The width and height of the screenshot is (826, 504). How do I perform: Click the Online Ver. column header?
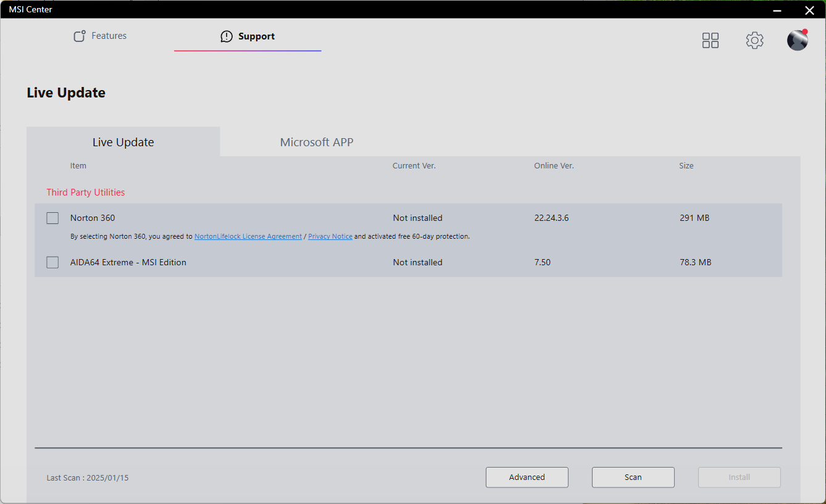coord(554,165)
